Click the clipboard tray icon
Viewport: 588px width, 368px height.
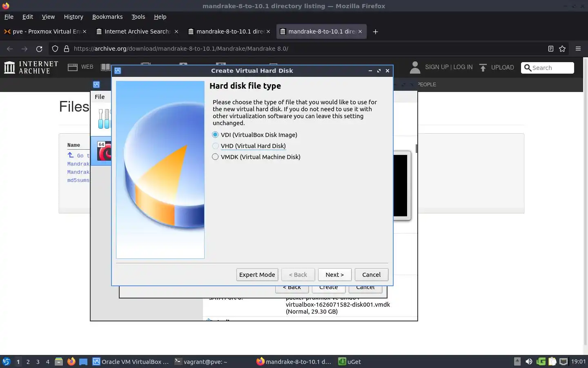tap(552, 361)
